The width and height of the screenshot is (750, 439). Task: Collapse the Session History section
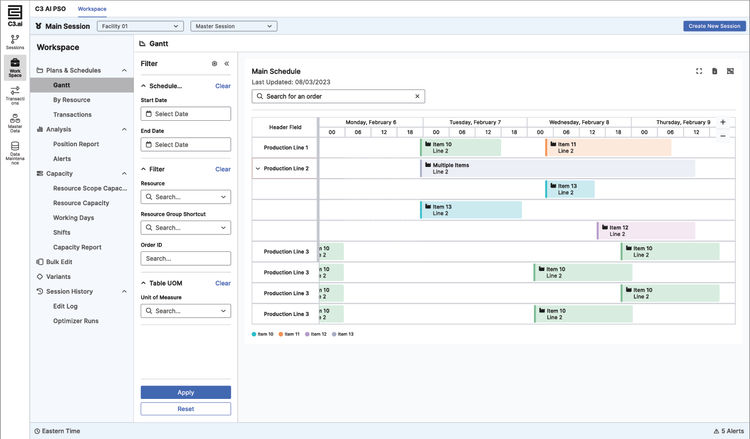(x=124, y=291)
